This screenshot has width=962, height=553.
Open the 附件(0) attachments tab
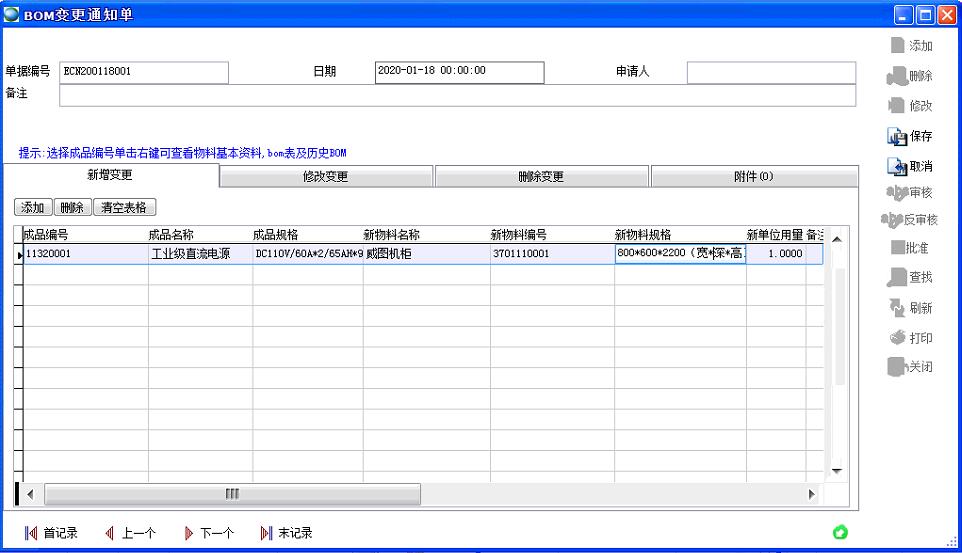coord(754,177)
